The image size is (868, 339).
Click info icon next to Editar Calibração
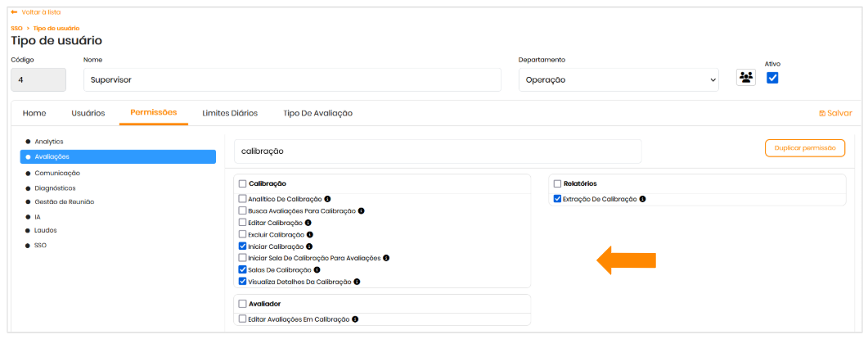308,223
